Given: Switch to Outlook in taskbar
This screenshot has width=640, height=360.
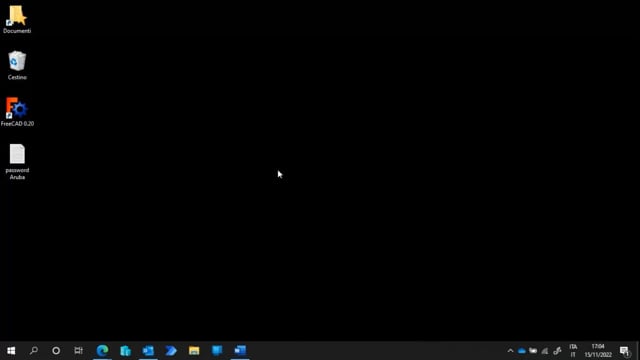Looking at the screenshot, I should click(x=148, y=351).
